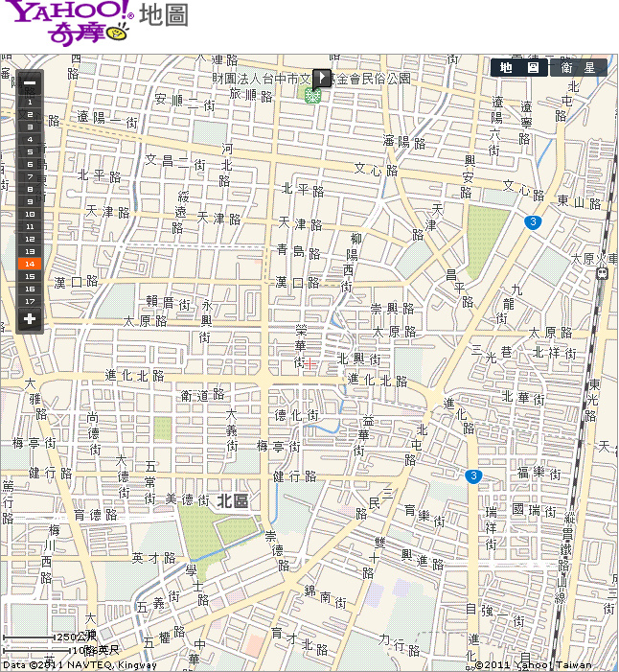619x672 pixels.
Task: Set zoom slider to level 13
Action: coord(30,251)
